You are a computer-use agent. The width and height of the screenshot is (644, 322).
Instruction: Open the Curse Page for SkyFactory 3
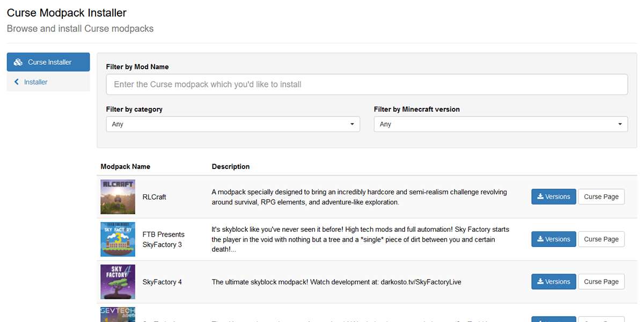[601, 239]
